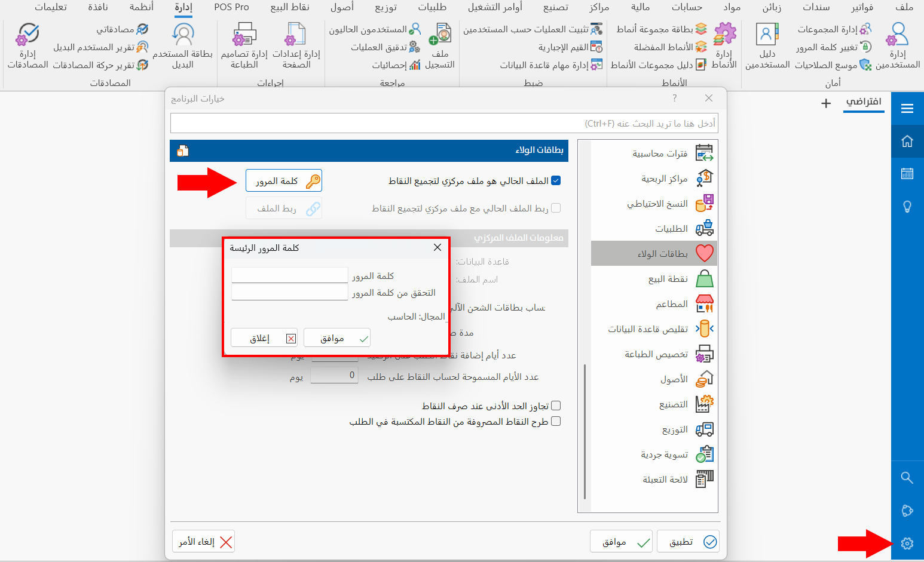Click the settings gear in the right sidebar

coord(907,543)
